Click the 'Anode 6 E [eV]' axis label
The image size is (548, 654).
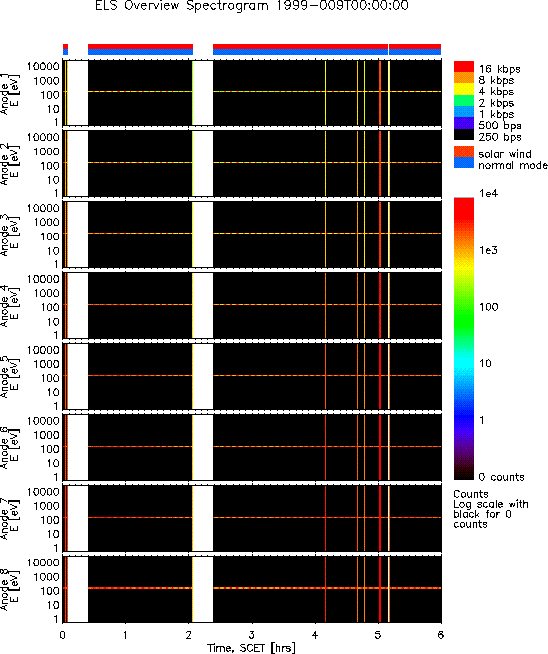point(9,448)
